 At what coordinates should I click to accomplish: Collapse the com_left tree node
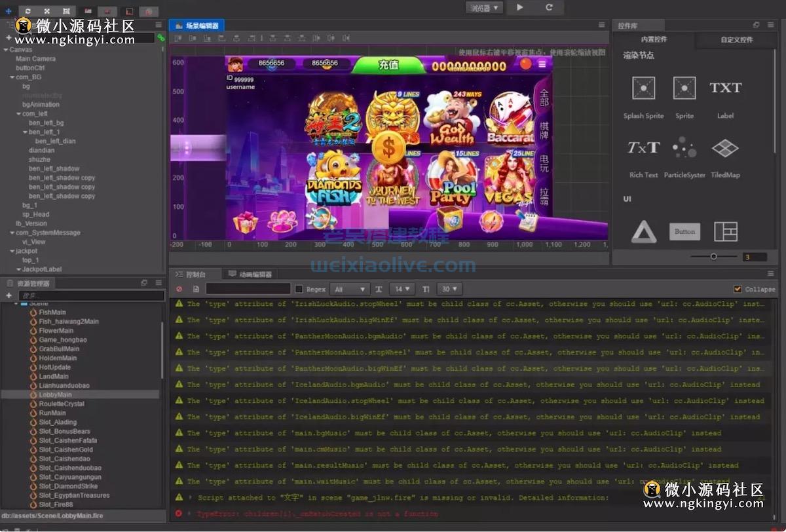19,114
